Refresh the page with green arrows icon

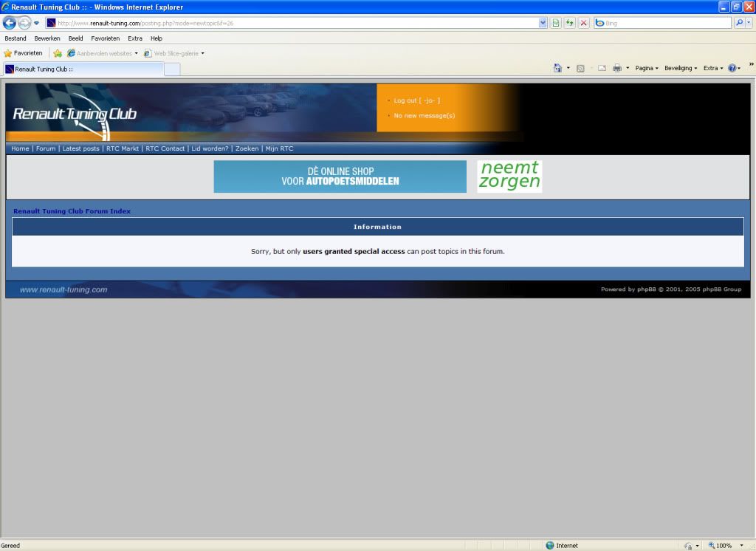(570, 23)
